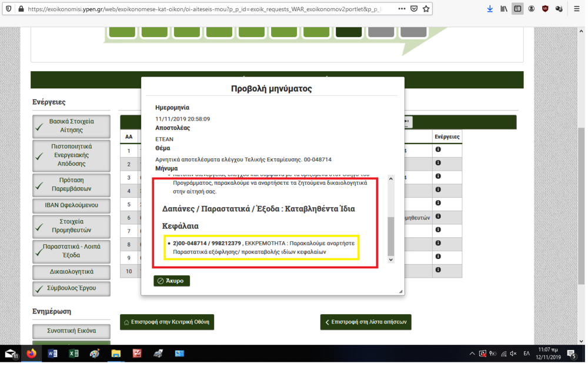Click the message scrollbar down arrow
The image size is (588, 366).
(x=390, y=259)
